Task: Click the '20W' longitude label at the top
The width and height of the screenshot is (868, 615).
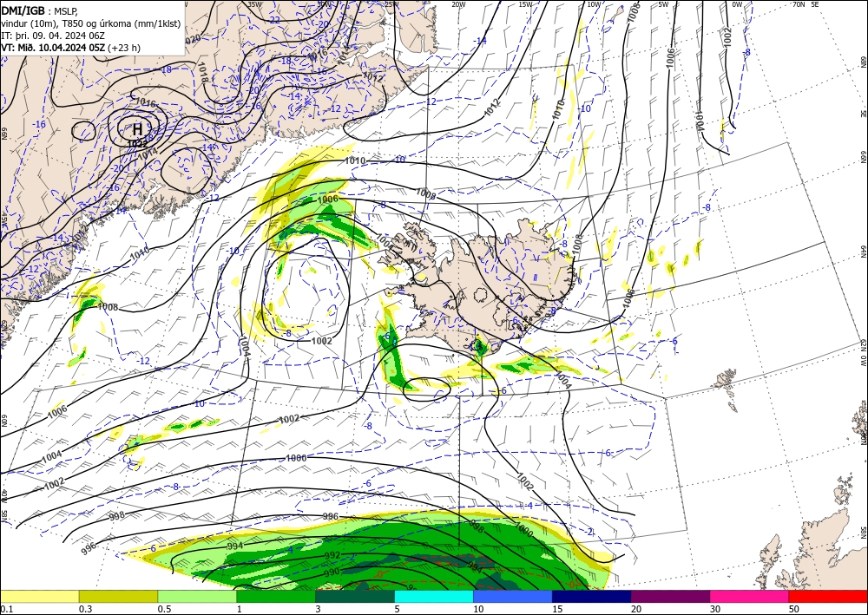Action: point(457,4)
